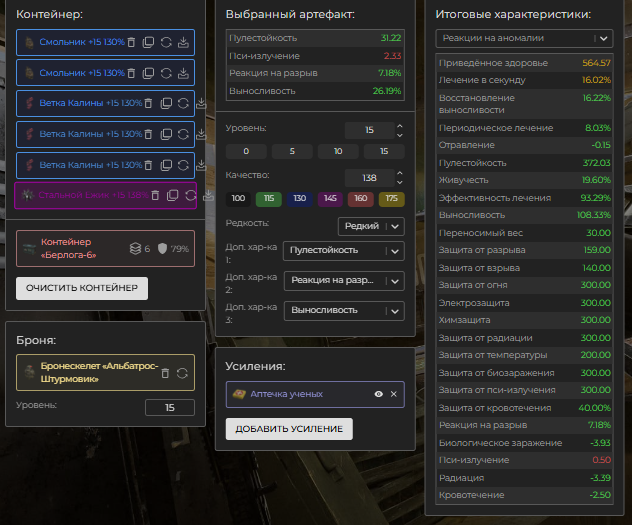Expand the first additional stat Пулестойкость dropdown

coord(343,251)
